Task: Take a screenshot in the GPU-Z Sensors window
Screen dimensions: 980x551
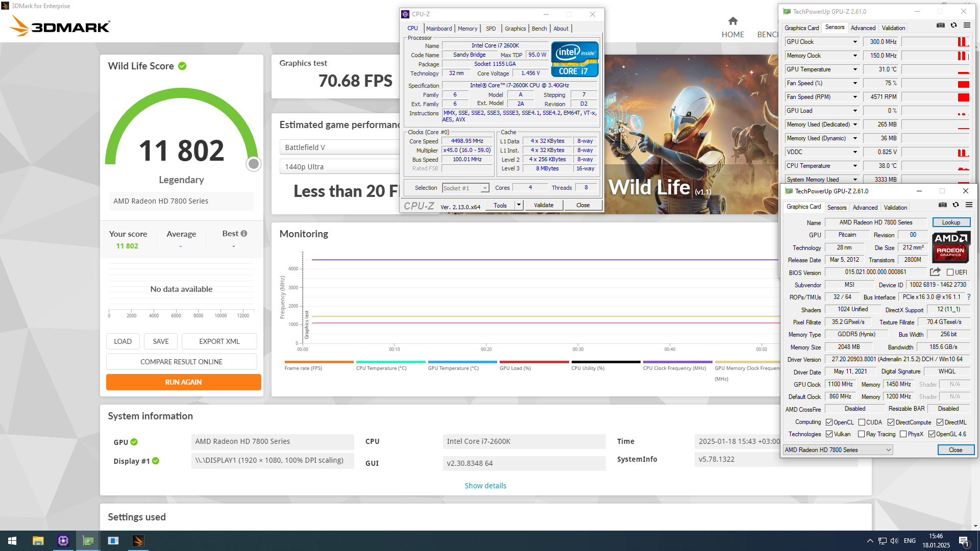Action: (x=940, y=25)
